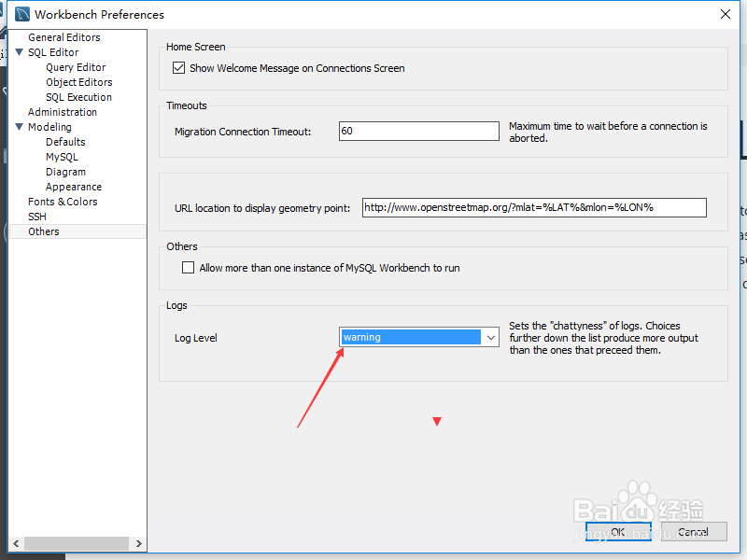Open Query Editor preferences
747x560 pixels.
(x=76, y=67)
